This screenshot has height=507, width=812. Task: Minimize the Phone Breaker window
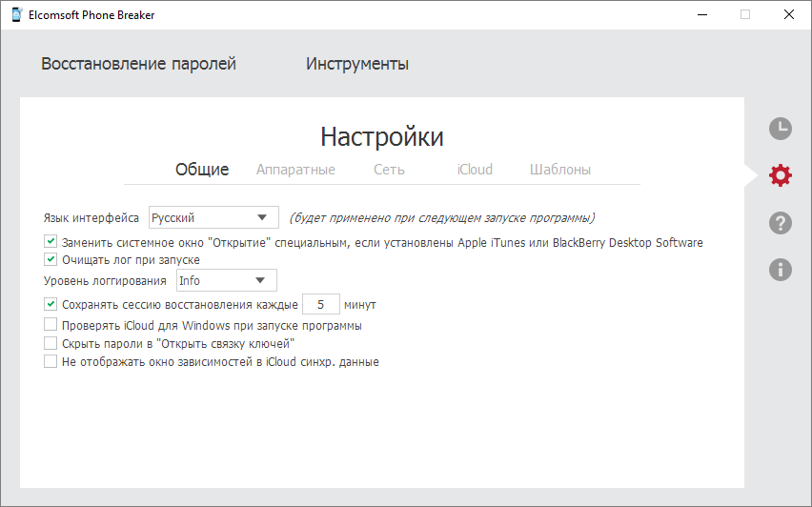[x=702, y=14]
